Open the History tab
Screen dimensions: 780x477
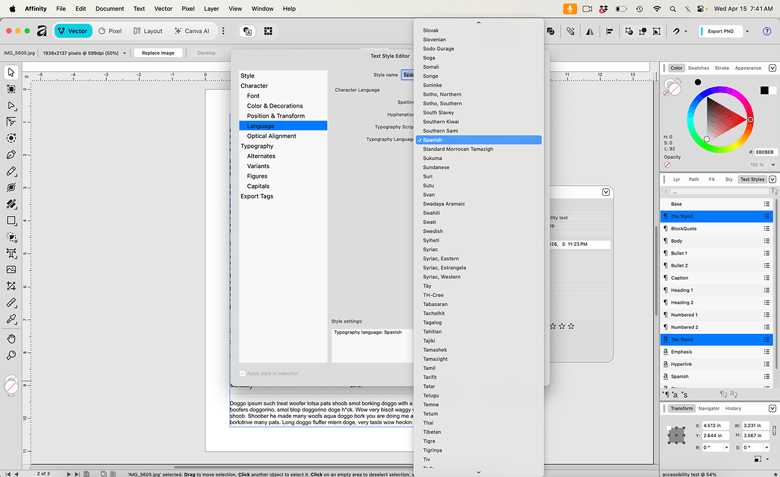[x=733, y=408]
